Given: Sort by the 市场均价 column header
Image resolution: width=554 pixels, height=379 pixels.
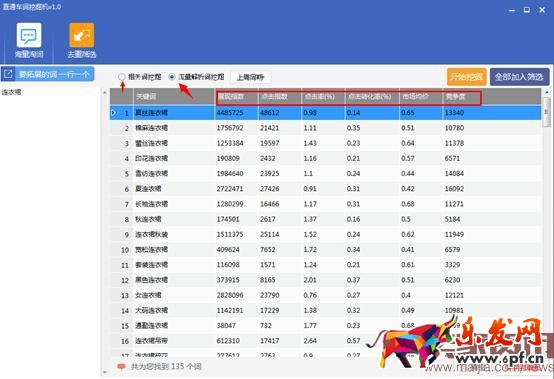Looking at the screenshot, I should tap(421, 96).
